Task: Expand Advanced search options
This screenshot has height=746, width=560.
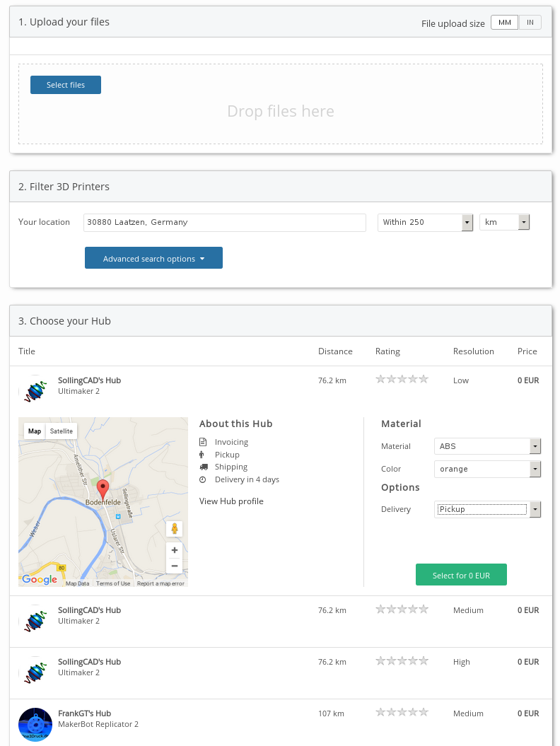Action: pos(153,258)
